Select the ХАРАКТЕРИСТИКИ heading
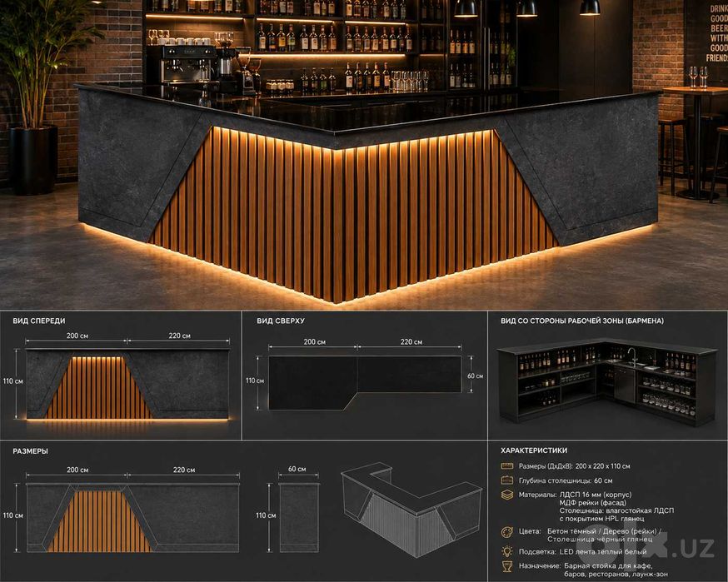 [533, 450]
